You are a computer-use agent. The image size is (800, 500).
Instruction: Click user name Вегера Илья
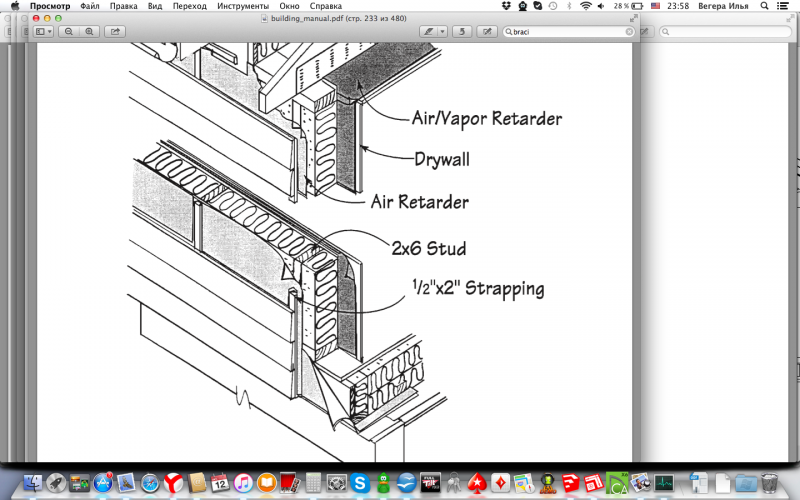[x=722, y=6]
